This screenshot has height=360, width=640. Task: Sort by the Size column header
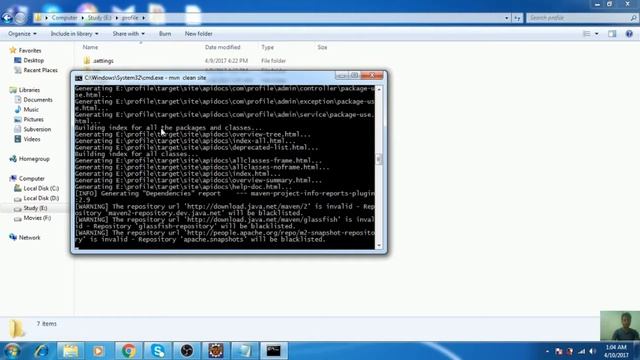[x=322, y=47]
